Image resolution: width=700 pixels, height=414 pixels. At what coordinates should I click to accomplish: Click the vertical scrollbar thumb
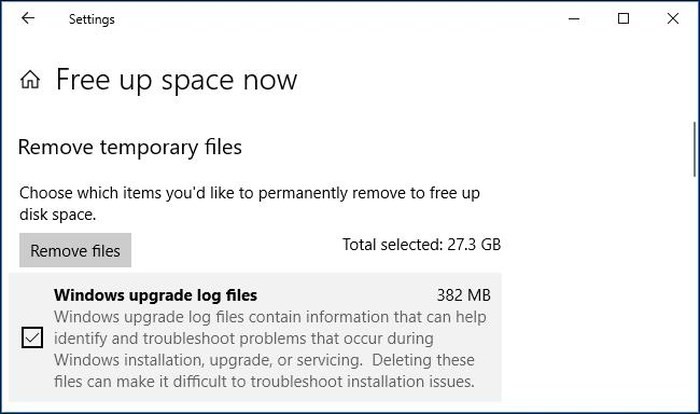click(x=694, y=147)
